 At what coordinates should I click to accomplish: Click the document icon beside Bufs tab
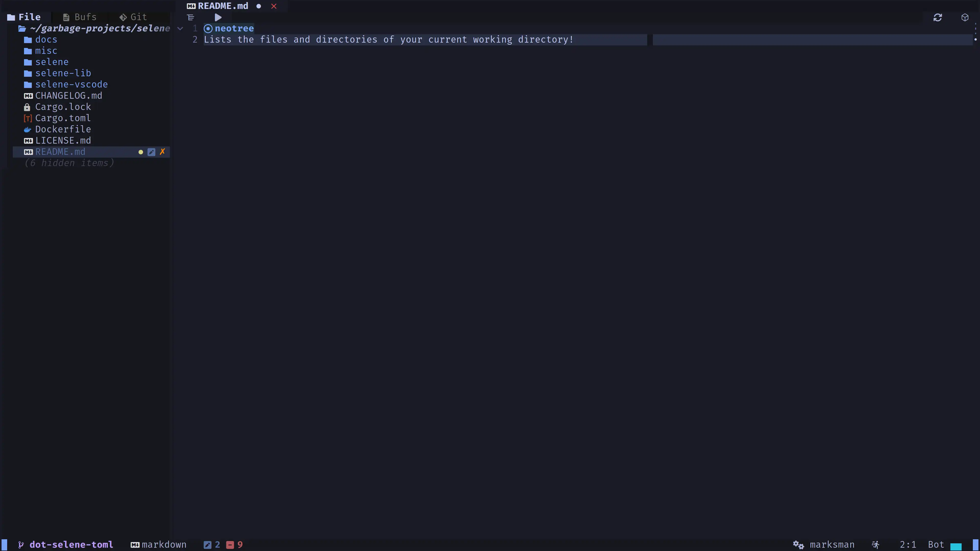tap(66, 17)
